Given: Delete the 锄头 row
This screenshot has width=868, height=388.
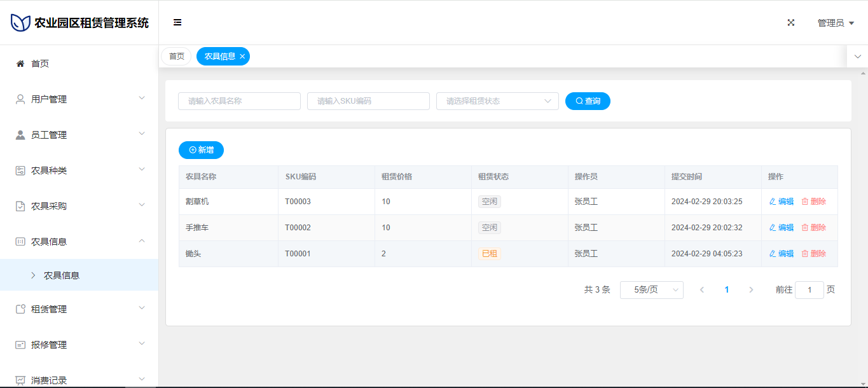Looking at the screenshot, I should pyautogui.click(x=813, y=254).
